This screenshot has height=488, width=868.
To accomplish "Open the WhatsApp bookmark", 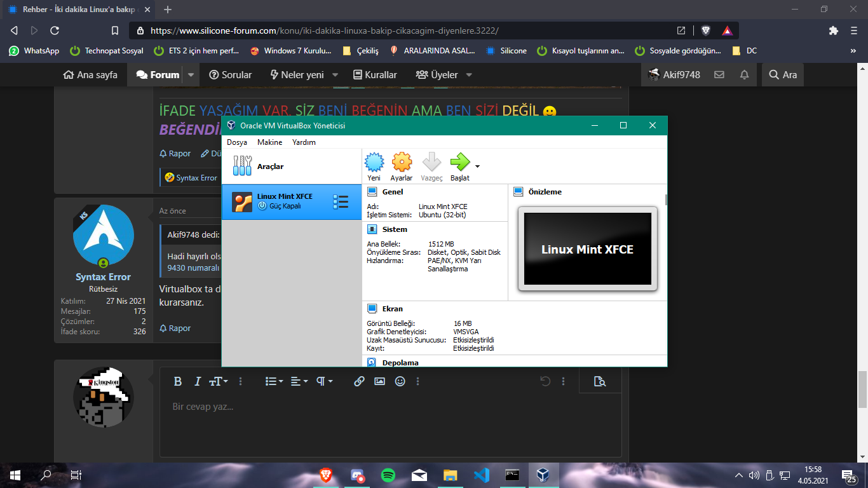I will (34, 51).
